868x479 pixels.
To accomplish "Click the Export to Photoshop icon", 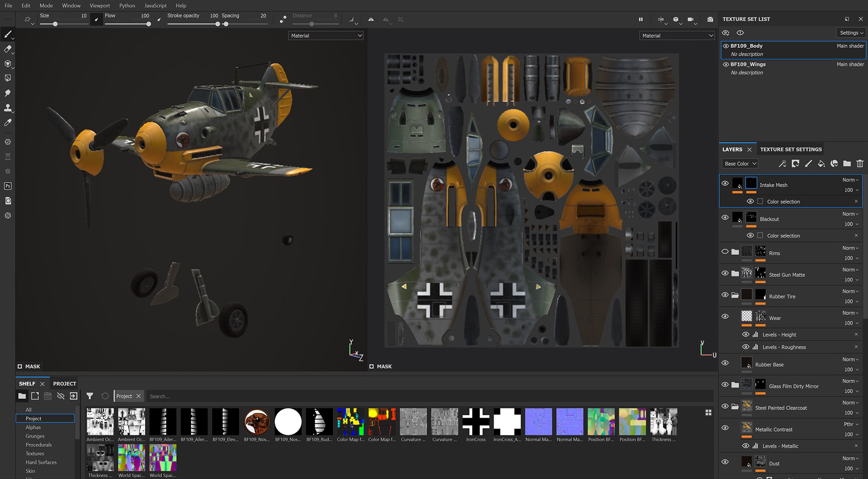I will [8, 186].
